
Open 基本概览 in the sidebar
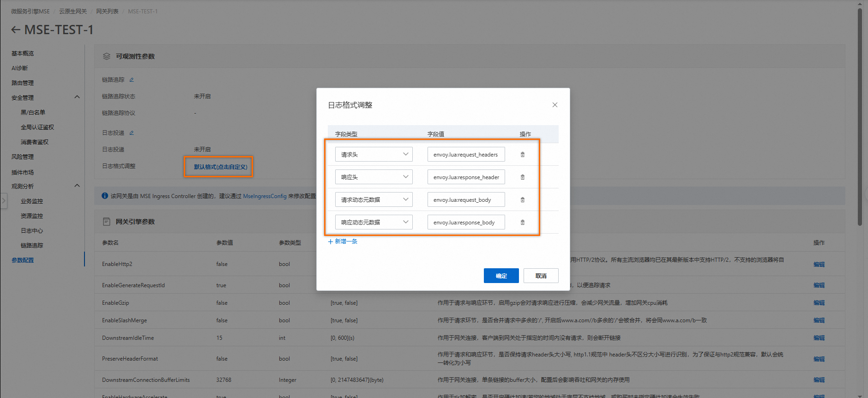point(23,54)
